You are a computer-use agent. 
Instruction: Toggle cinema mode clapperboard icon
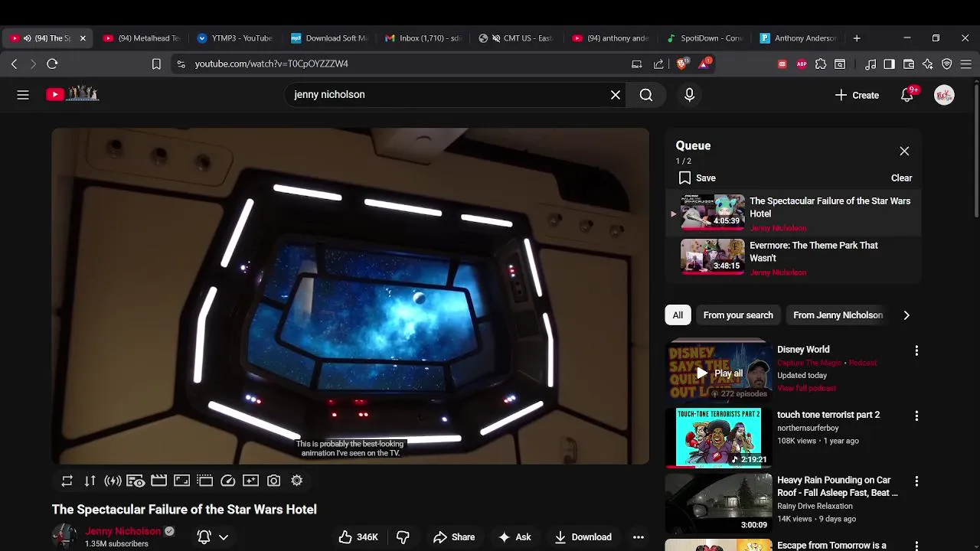pos(158,481)
